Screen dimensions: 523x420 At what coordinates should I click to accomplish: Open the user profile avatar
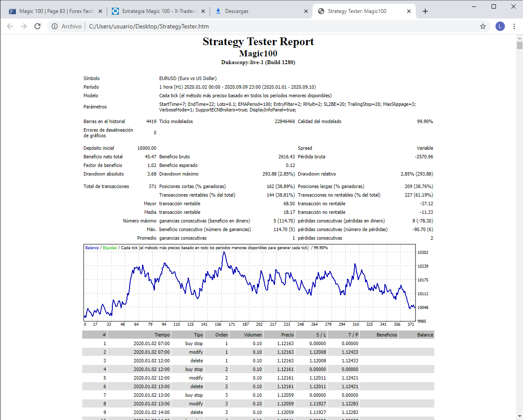tap(500, 26)
